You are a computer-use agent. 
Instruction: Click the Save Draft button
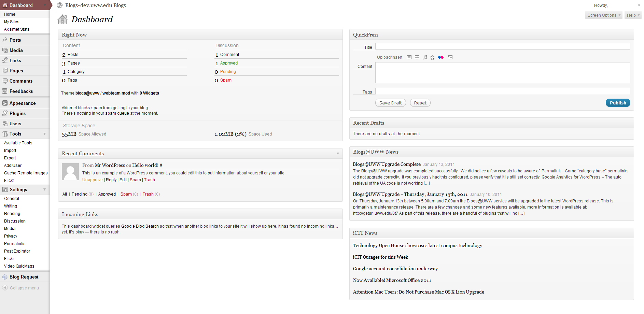390,103
